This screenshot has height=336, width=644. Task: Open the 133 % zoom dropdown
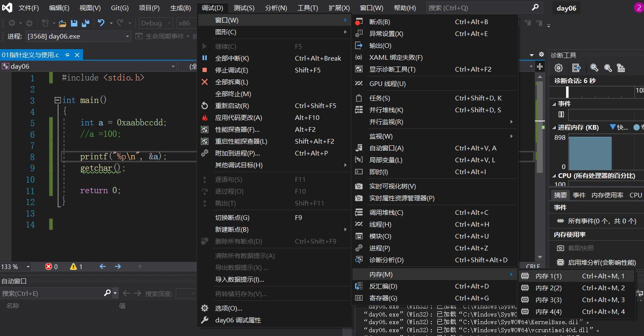click(x=28, y=267)
